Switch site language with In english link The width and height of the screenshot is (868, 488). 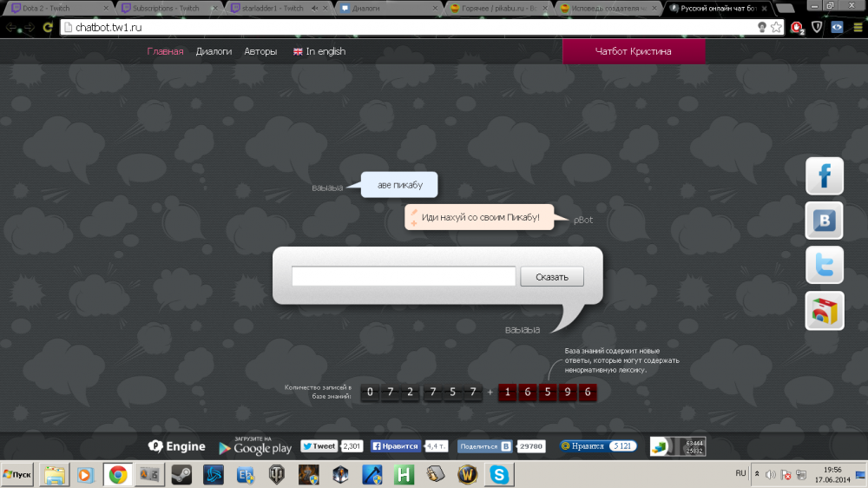pyautogui.click(x=319, y=51)
